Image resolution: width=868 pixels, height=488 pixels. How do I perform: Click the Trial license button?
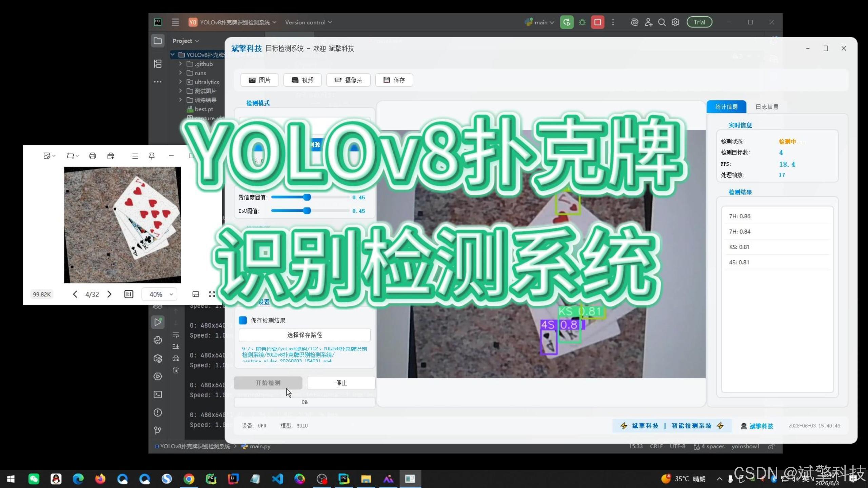coord(699,22)
